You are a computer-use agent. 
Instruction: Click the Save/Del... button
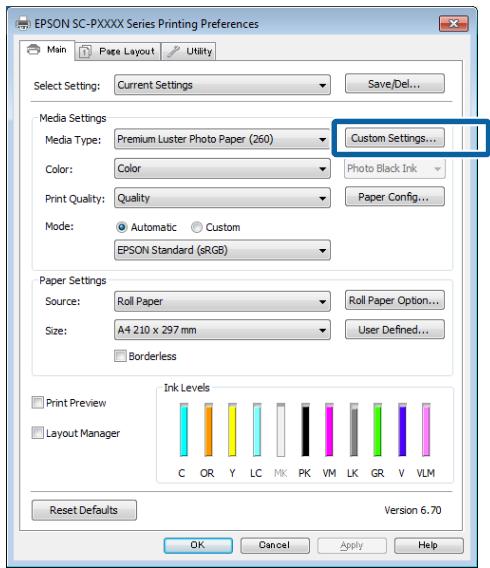coord(394,84)
